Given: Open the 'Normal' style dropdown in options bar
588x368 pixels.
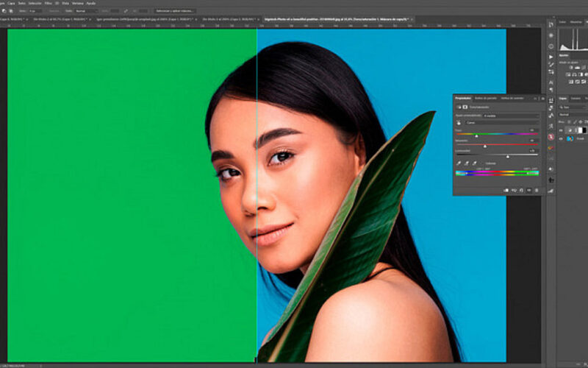Looking at the screenshot, I should (87, 11).
